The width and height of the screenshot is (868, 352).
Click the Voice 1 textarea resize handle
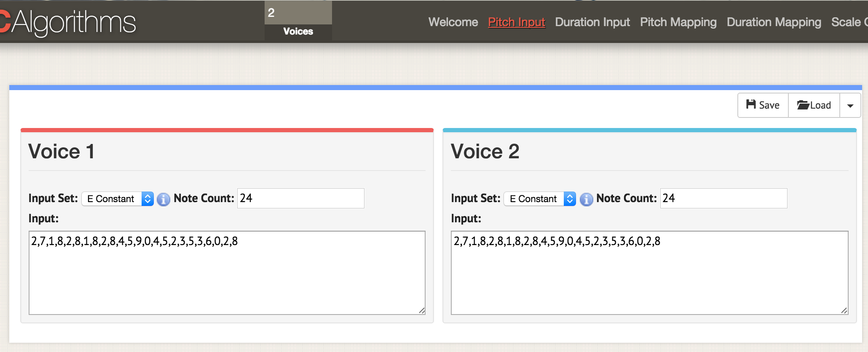[x=422, y=311]
